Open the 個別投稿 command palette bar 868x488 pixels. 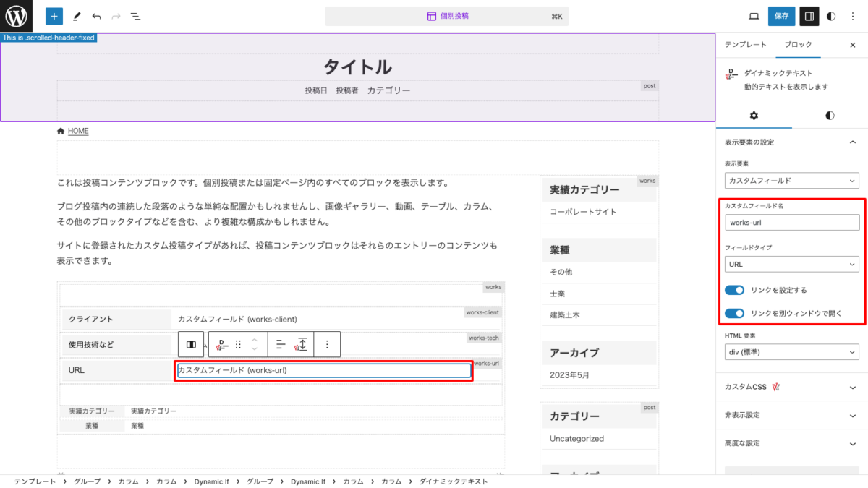448,16
